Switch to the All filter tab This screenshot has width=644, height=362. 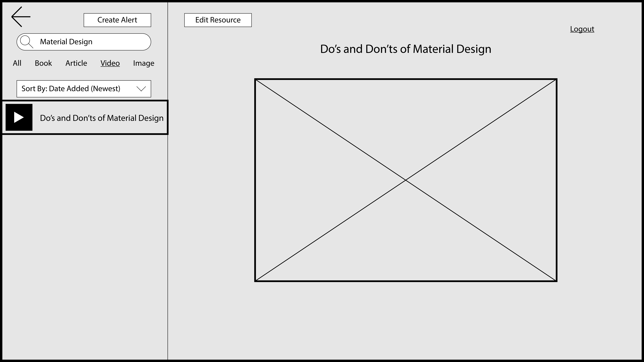pyautogui.click(x=17, y=63)
